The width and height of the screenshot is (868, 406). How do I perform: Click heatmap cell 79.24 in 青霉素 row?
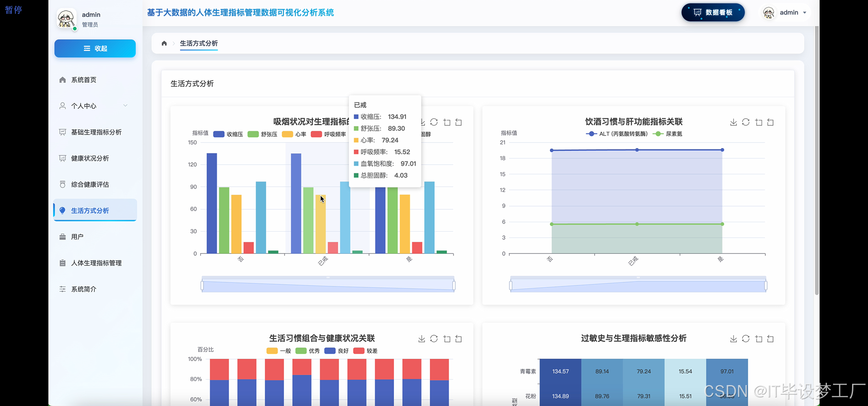tap(644, 371)
